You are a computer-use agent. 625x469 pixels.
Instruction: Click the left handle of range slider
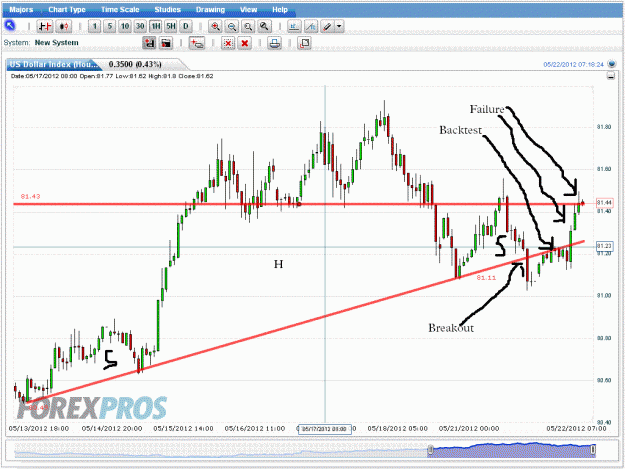click(x=430, y=450)
